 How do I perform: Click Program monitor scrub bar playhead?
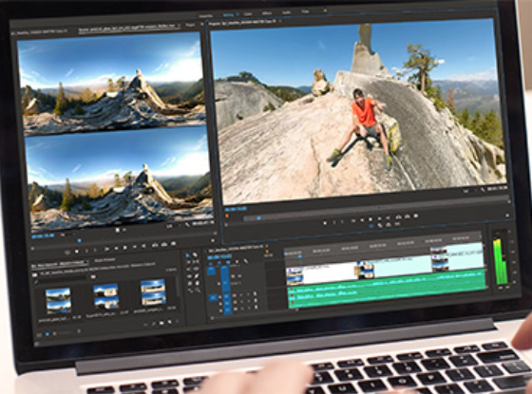[x=258, y=218]
